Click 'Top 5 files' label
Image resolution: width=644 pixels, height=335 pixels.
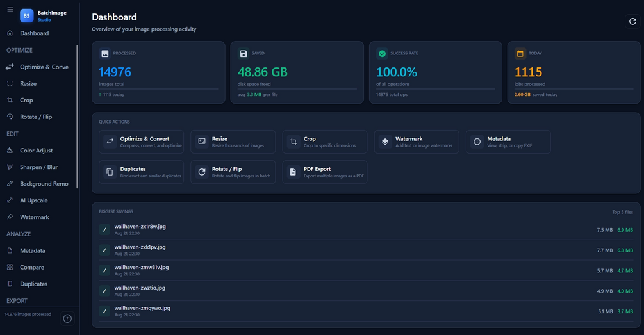623,212
